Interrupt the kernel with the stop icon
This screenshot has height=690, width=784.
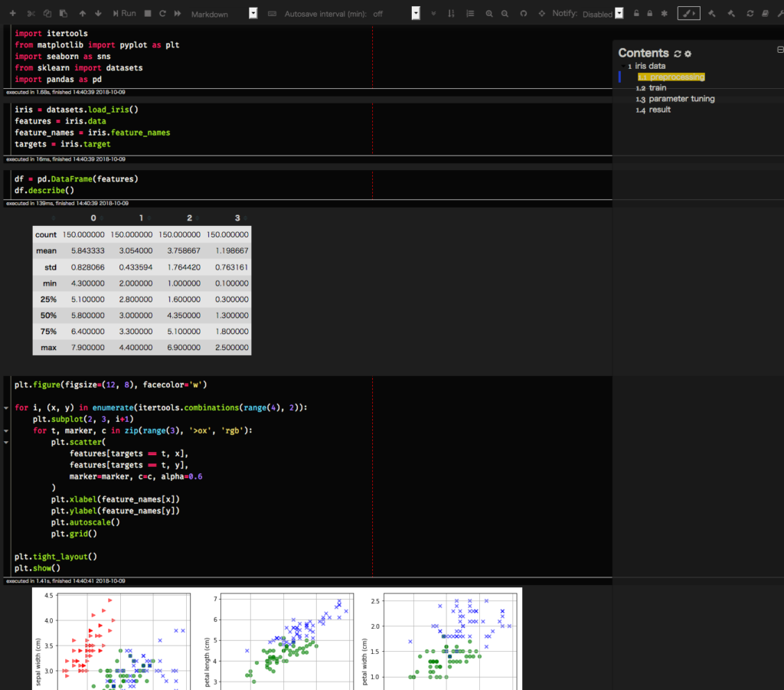point(148,14)
